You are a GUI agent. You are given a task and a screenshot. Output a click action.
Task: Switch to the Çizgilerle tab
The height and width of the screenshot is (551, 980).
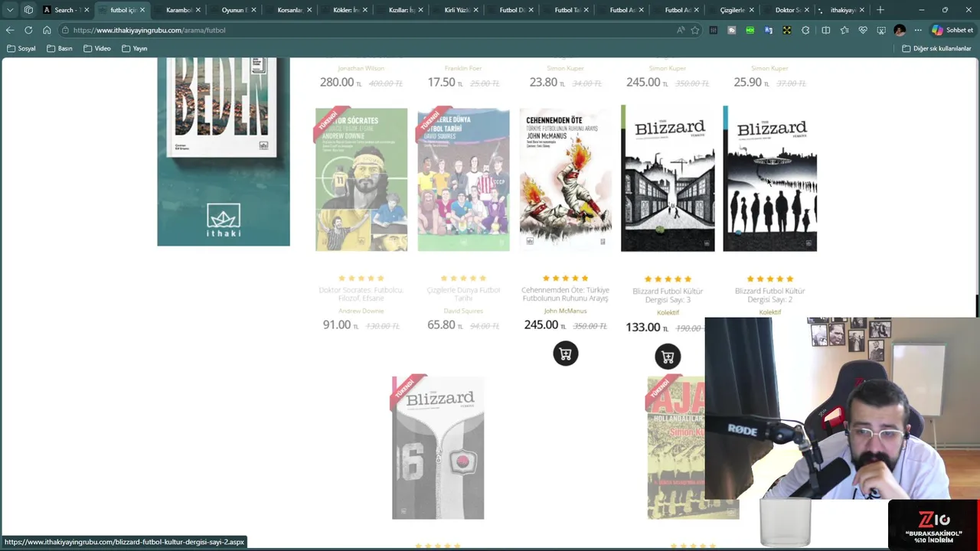[x=732, y=10]
